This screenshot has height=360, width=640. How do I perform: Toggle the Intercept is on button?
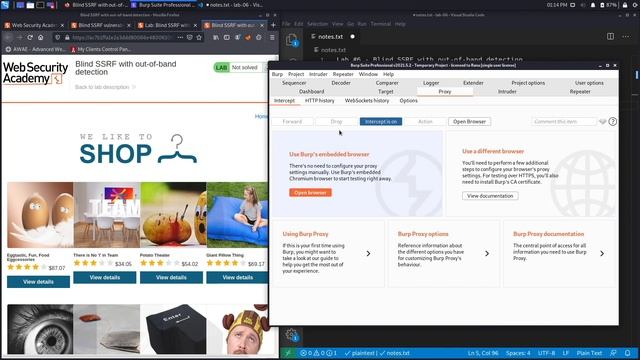coord(381,122)
